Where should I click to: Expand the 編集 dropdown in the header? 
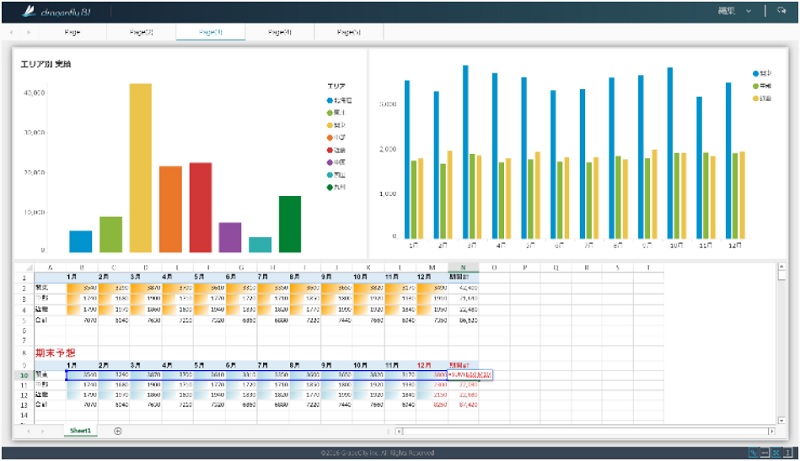point(735,11)
